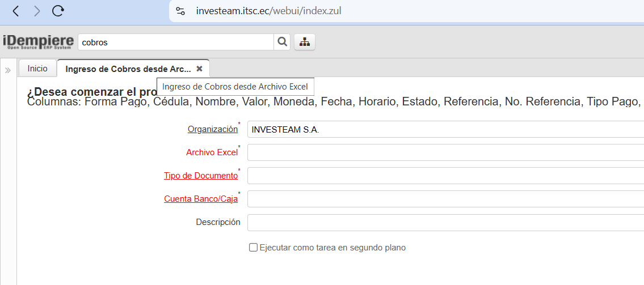Click the magnifier search icon
The image size is (644, 285).
point(281,42)
